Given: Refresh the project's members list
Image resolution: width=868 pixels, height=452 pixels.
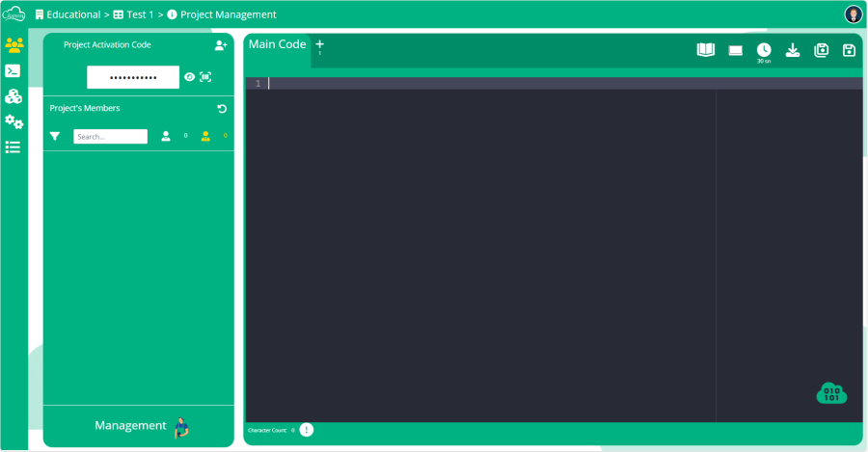Looking at the screenshot, I should [222, 109].
